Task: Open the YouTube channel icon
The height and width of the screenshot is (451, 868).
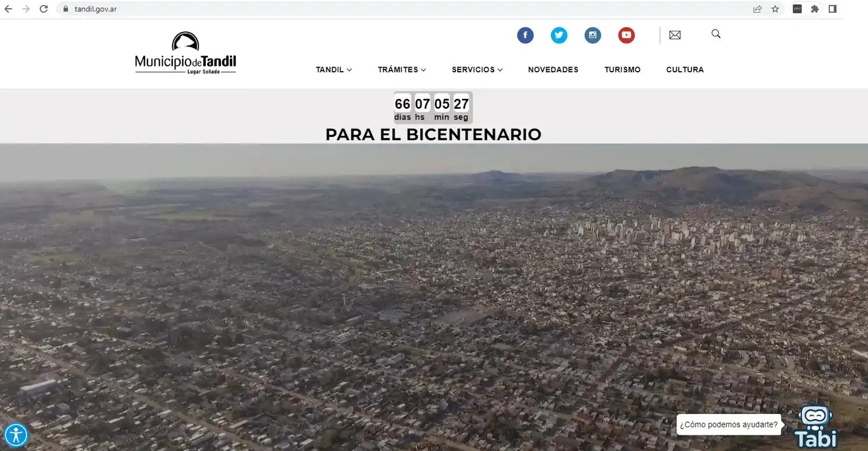Action: coord(626,35)
